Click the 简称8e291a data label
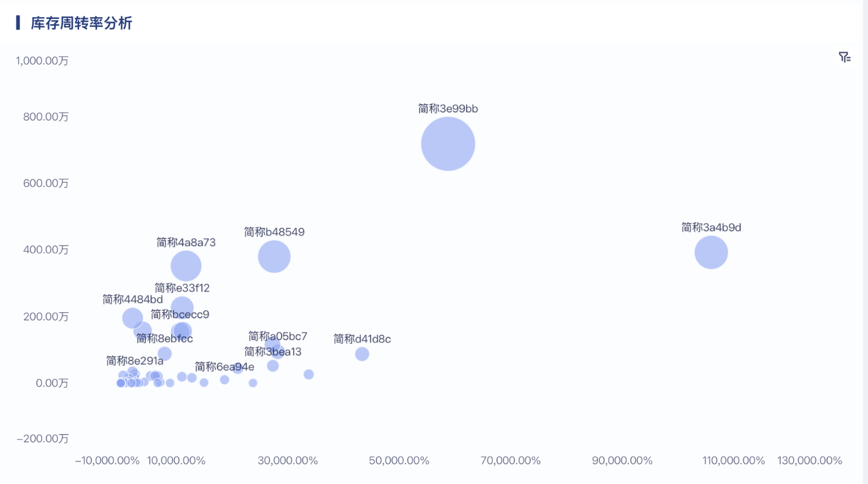 click(134, 361)
